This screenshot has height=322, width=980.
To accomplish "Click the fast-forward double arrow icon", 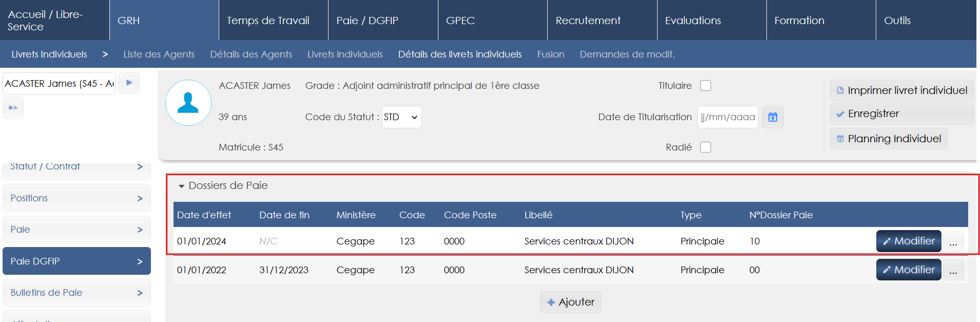I will point(13,108).
